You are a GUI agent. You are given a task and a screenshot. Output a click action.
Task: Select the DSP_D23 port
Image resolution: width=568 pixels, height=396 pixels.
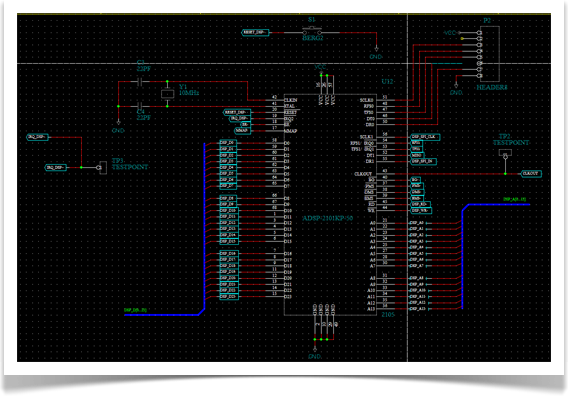[229, 297]
